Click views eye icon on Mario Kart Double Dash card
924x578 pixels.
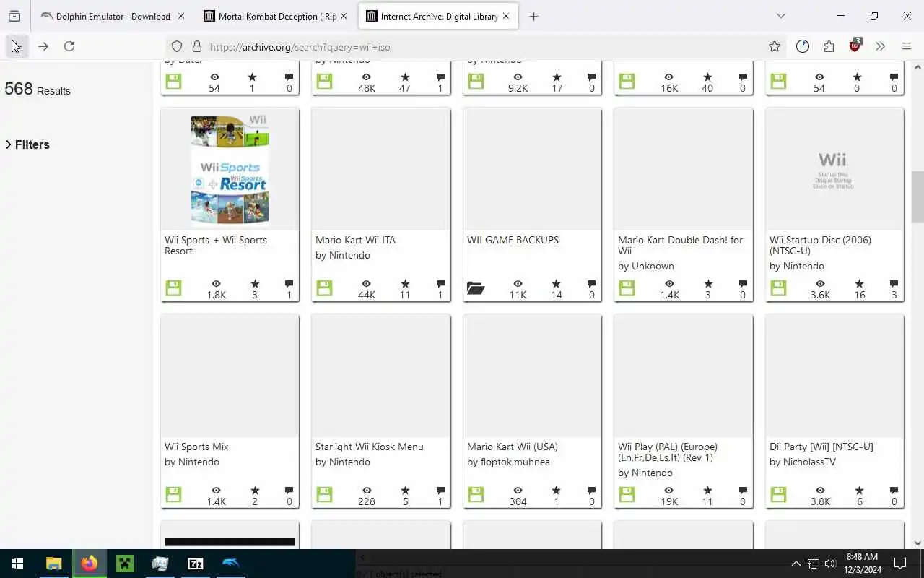click(x=669, y=284)
